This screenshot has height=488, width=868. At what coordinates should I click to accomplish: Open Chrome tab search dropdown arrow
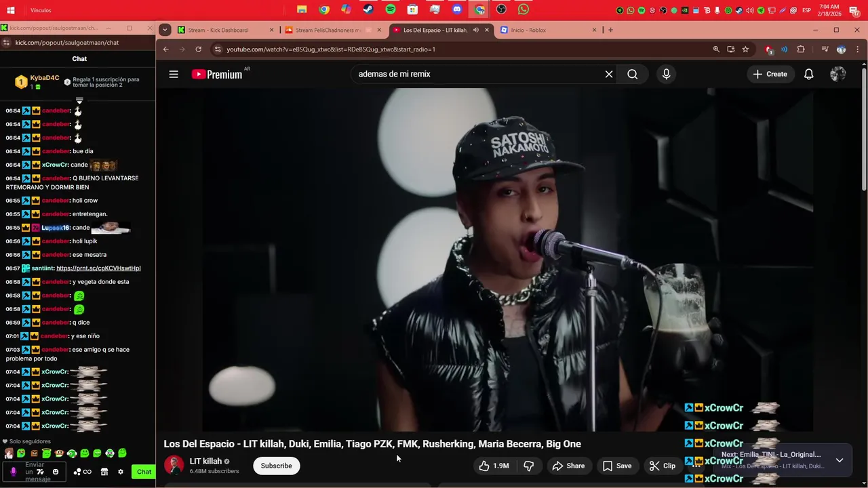point(165,30)
